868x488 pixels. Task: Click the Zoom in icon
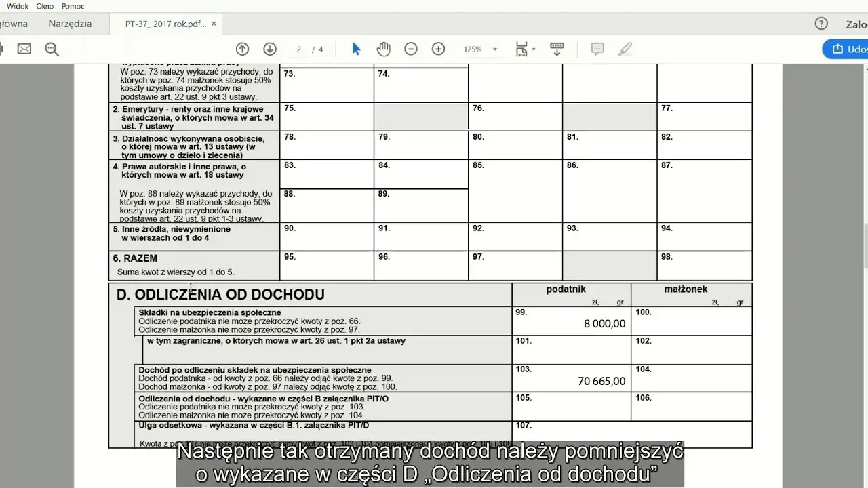coord(438,48)
